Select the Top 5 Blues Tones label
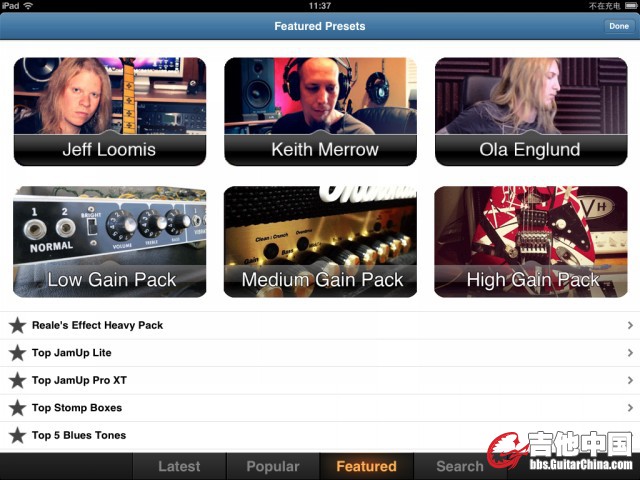This screenshot has height=480, width=640. (x=79, y=435)
